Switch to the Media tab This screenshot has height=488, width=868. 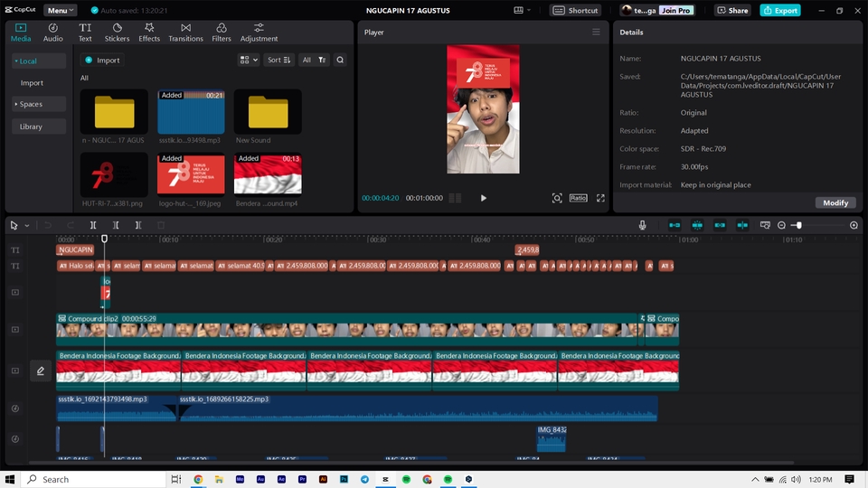point(21,33)
